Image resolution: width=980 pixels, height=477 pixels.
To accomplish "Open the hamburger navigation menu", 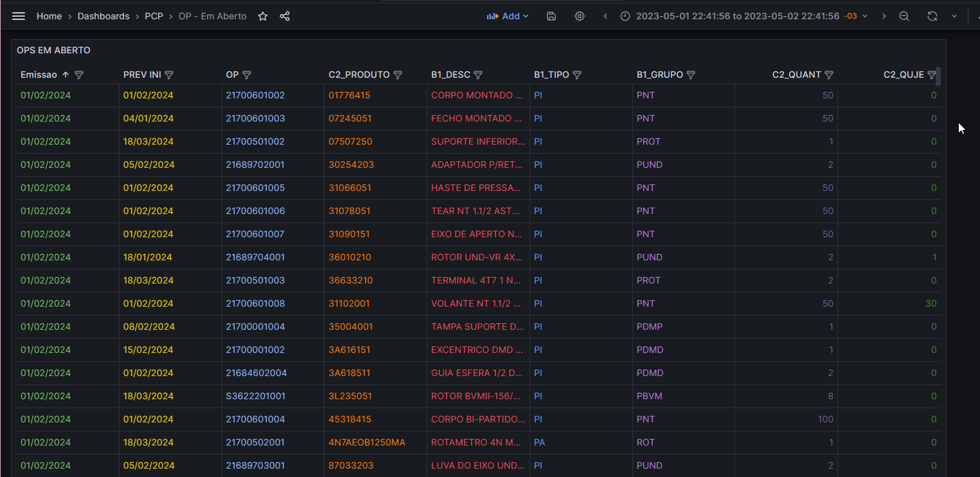I will (x=19, y=16).
